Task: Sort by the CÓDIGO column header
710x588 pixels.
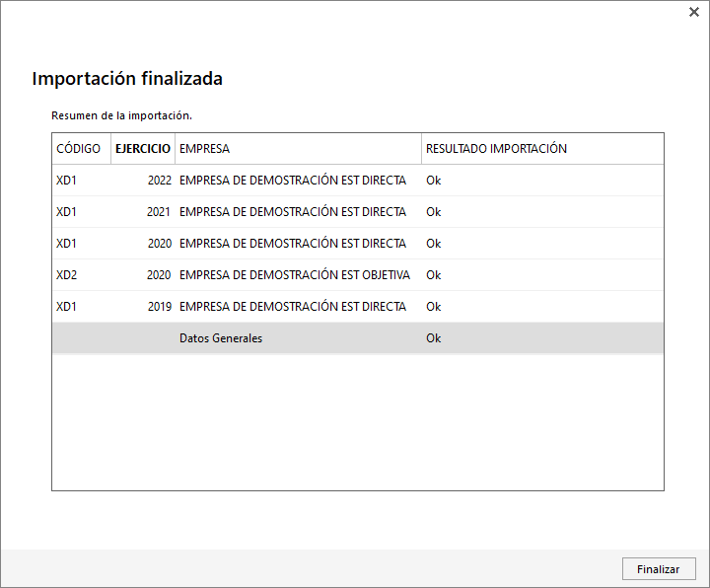Action: point(82,149)
